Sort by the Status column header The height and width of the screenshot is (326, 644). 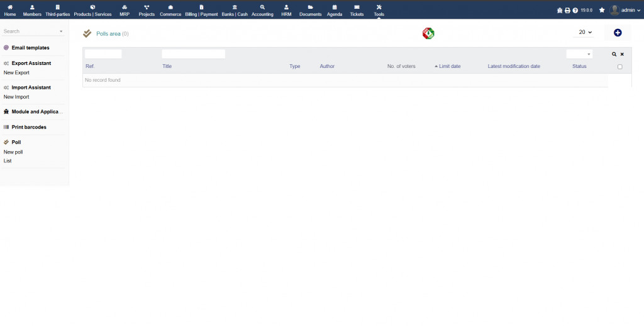579,66
